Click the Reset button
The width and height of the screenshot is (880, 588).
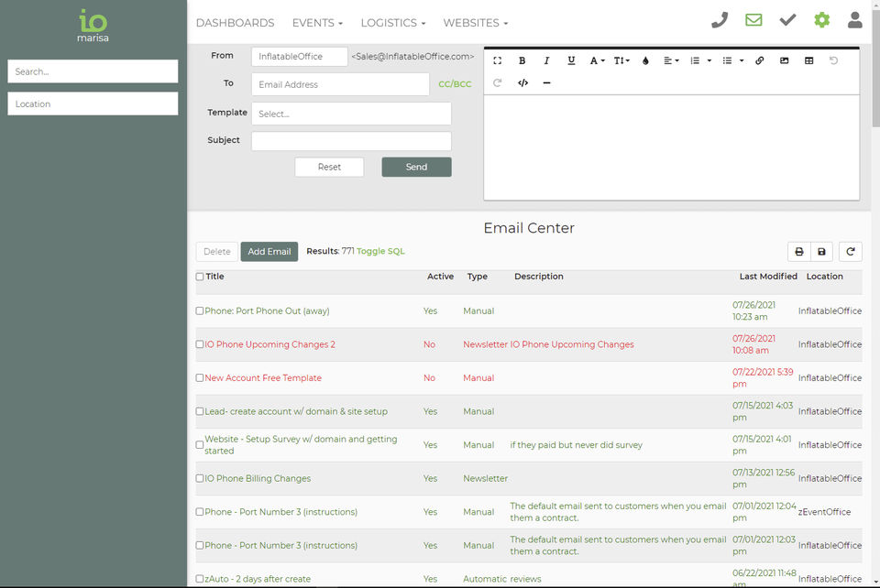coord(329,167)
